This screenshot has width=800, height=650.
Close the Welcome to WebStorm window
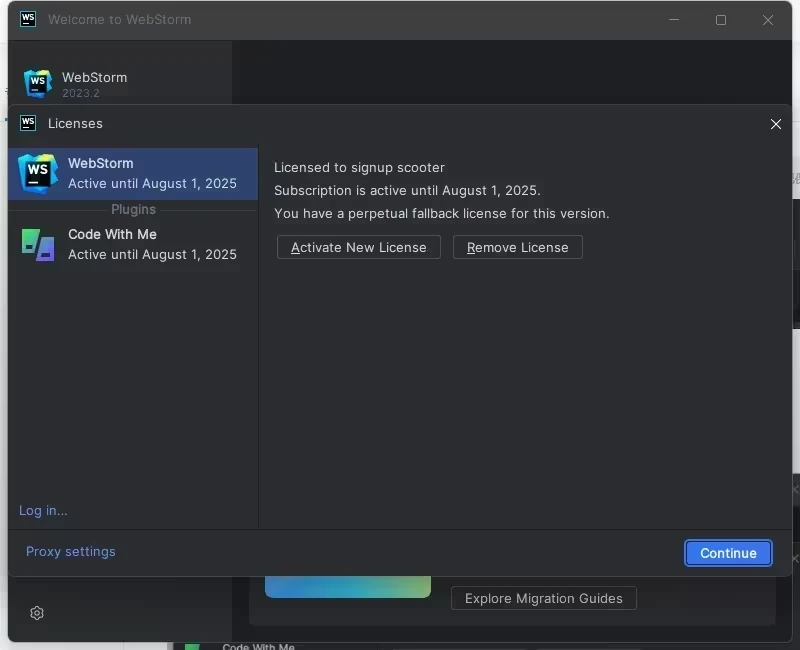(768, 20)
